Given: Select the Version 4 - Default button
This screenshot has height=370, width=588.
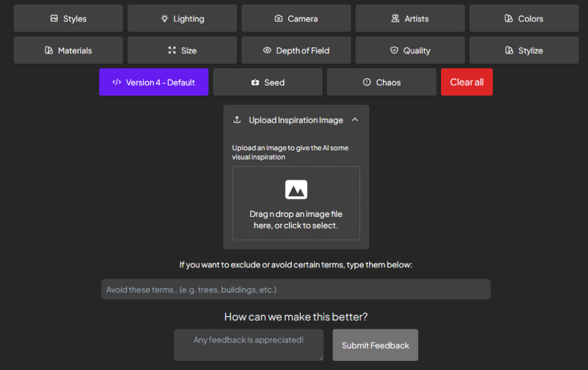Looking at the screenshot, I should click(x=154, y=82).
